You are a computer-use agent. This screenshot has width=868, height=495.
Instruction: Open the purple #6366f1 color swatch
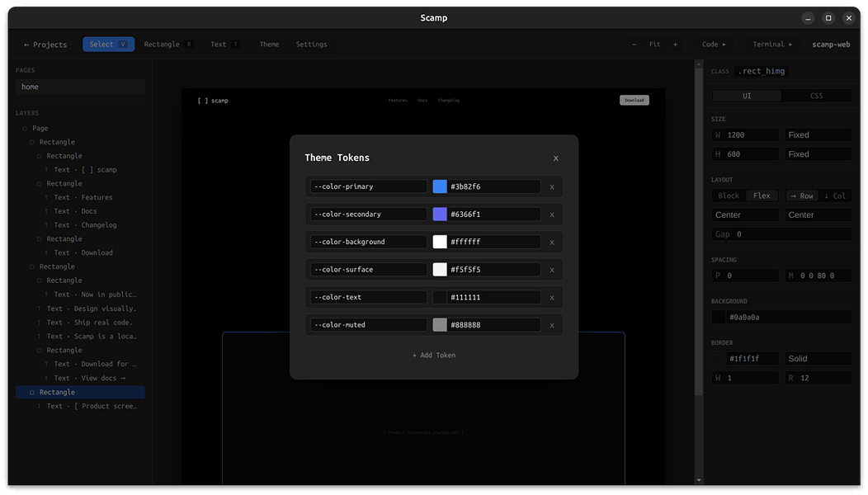440,214
